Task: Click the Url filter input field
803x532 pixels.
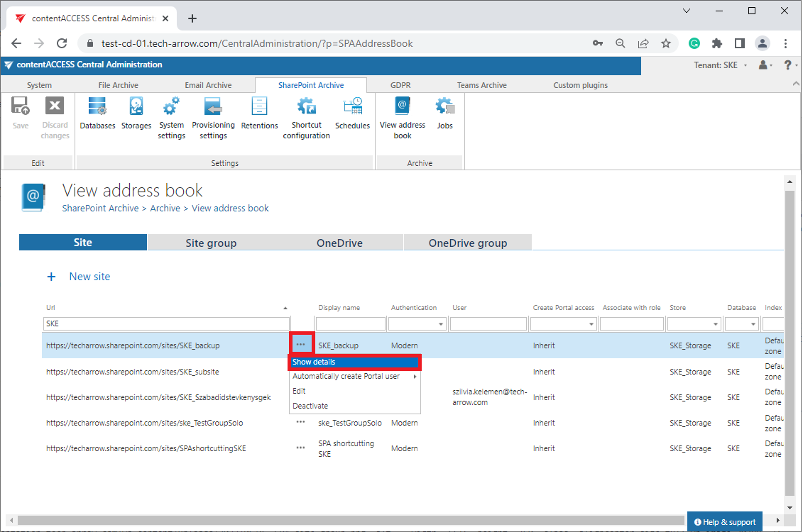Action: [x=167, y=323]
